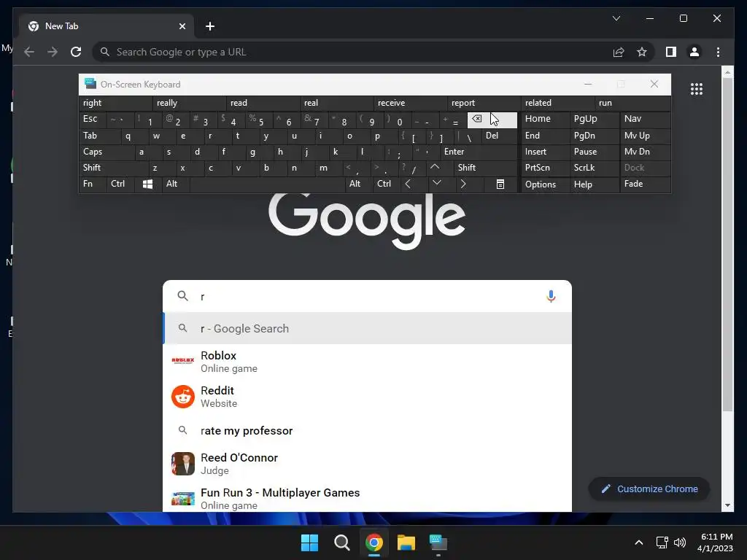The width and height of the screenshot is (747, 560).
Task: Close the New Tab tab
Action: 182,26
